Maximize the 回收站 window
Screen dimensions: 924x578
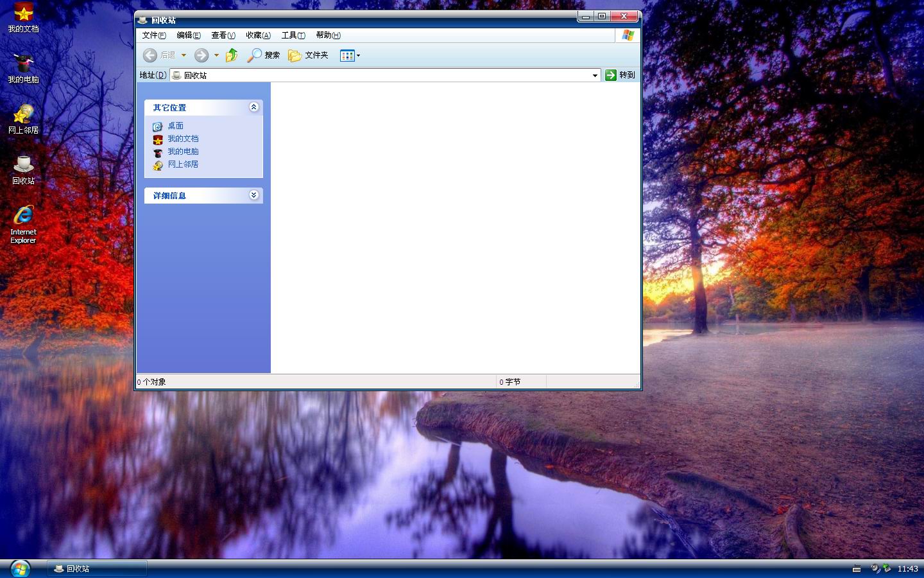(602, 17)
